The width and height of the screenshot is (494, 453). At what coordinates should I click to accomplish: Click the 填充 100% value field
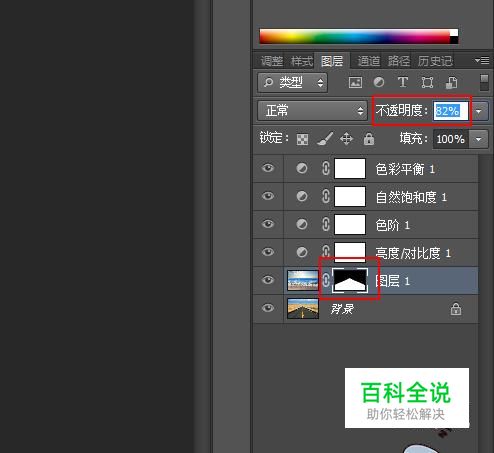click(x=451, y=139)
